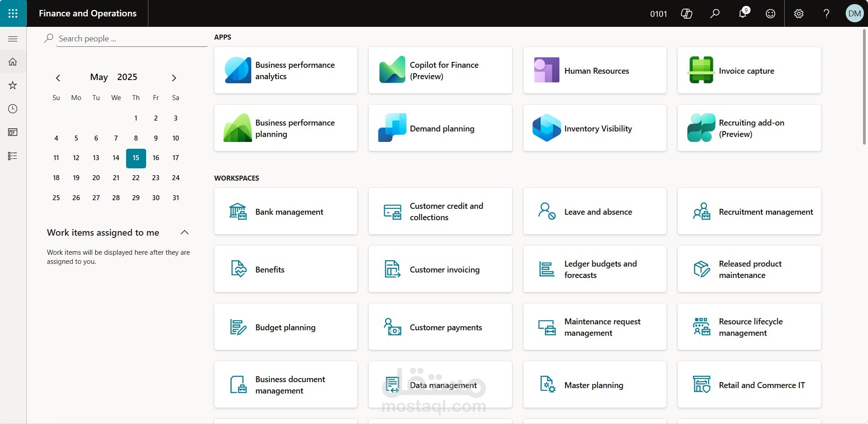Viewport: 868px width, 424px height.
Task: Open the Customer invoicing workspace tile
Action: pos(440,269)
